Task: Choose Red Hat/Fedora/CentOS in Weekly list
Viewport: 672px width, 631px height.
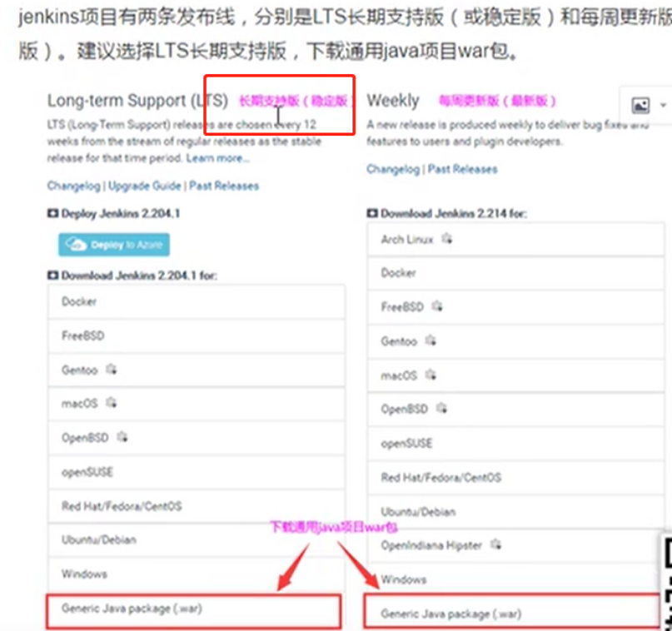Action: coord(516,478)
